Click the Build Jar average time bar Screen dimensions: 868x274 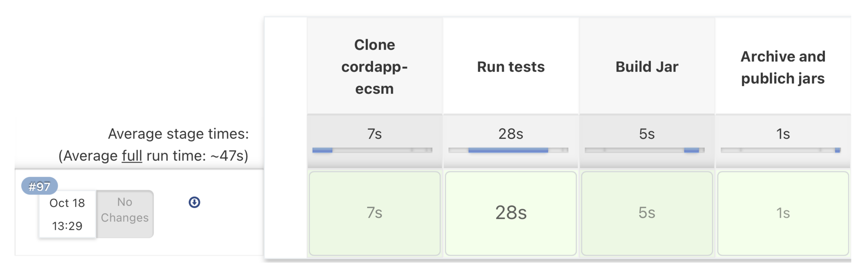click(644, 150)
